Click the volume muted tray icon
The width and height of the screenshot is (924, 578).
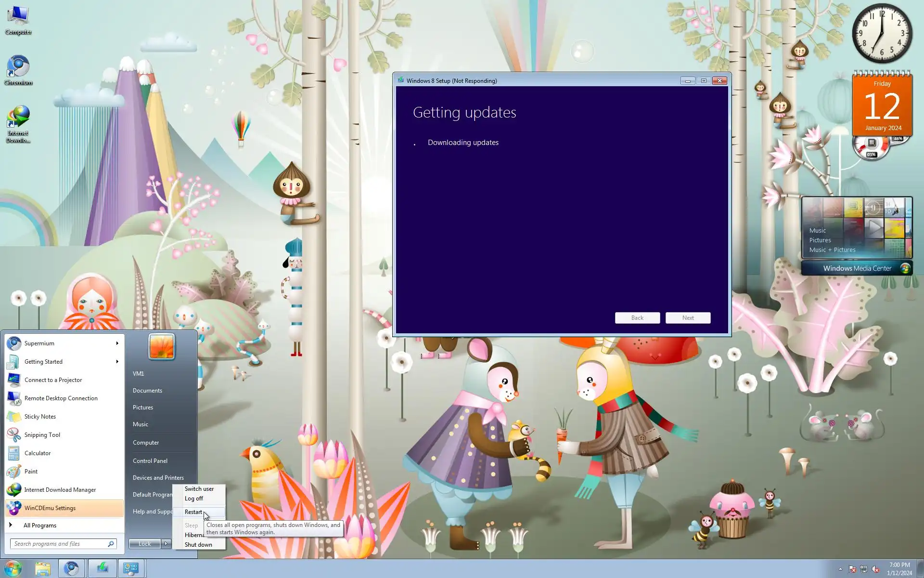click(875, 569)
